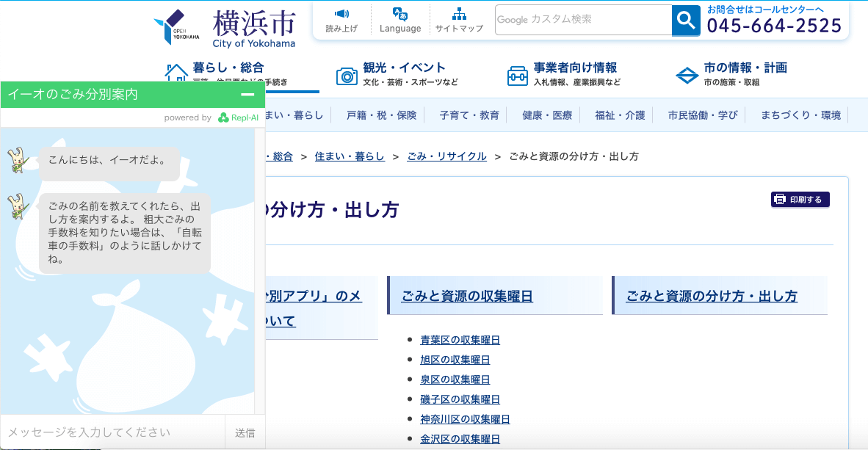The height and width of the screenshot is (450, 868).
Task: Open the 戸籍・税・保険 menu item
Action: [x=381, y=115]
